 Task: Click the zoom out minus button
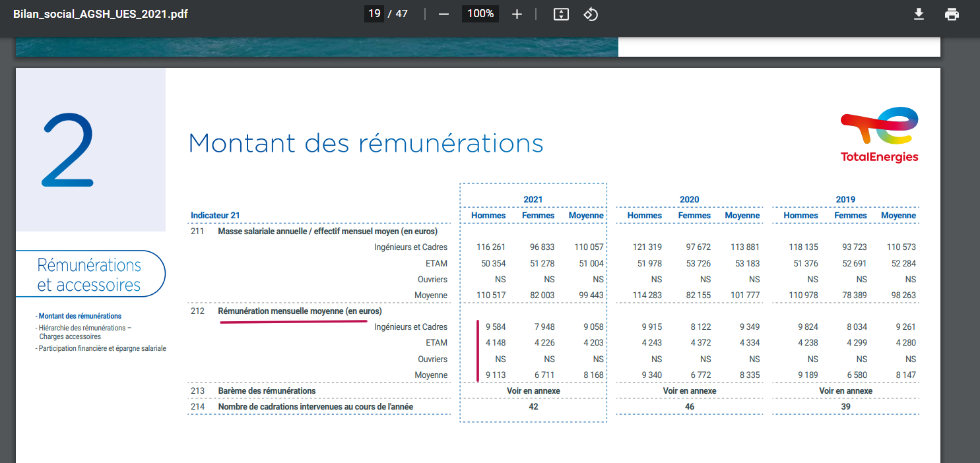click(443, 14)
